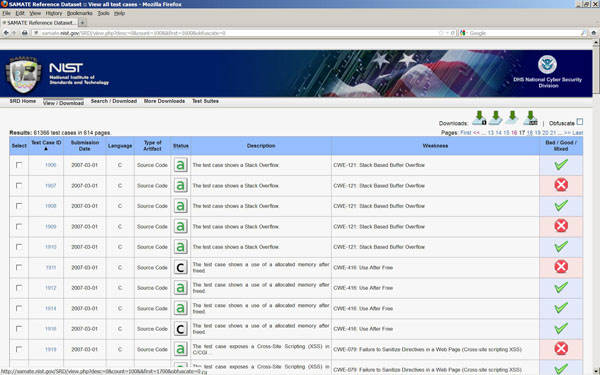Screen dimensions: 600x375
Task: Go to page 13 in pagination
Action: (x=491, y=133)
